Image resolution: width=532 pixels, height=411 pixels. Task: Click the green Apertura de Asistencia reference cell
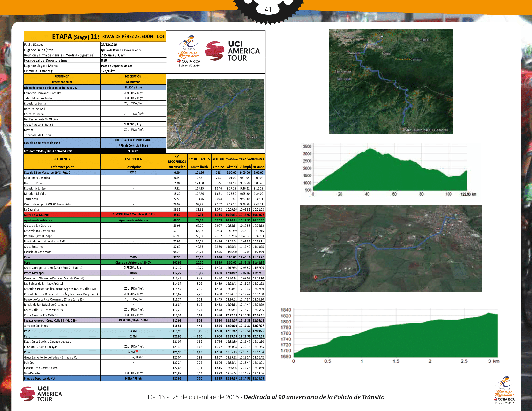[x=62, y=220]
